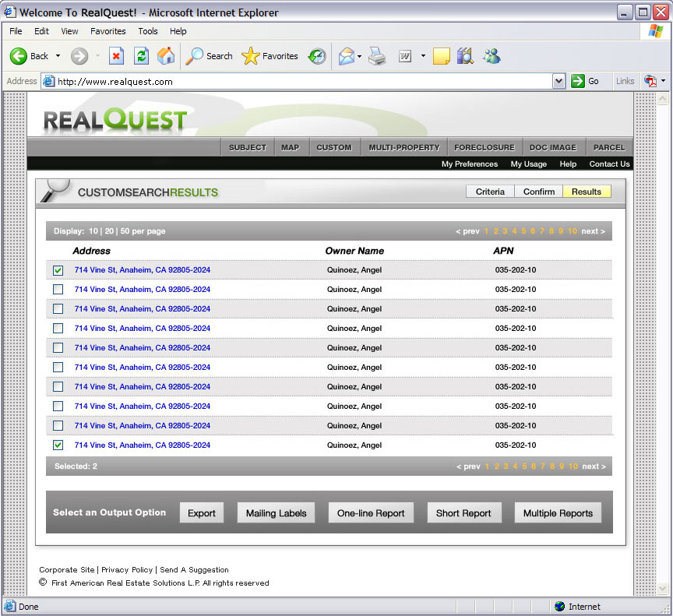Select the Results tab
673x616 pixels.
pos(587,192)
